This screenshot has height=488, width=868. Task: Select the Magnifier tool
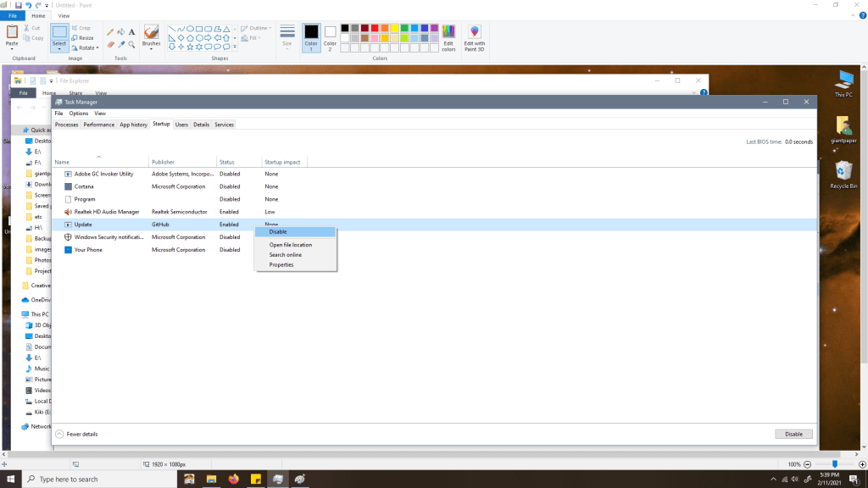[x=131, y=44]
